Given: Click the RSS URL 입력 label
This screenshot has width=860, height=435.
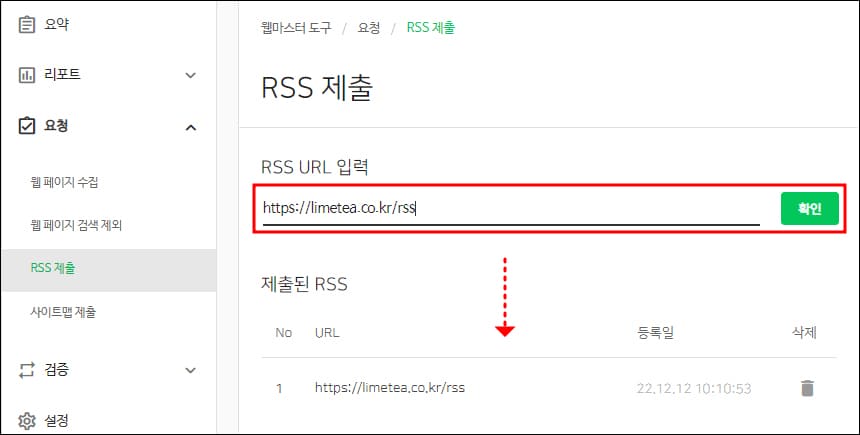Looking at the screenshot, I should coord(314,166).
